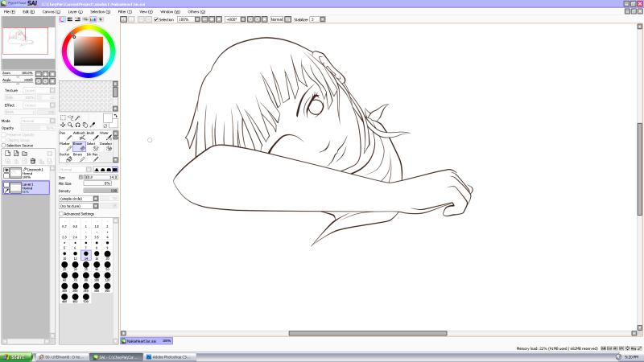The height and width of the screenshot is (362, 644).
Task: Toggle the Selection checkbox in toolbar
Action: pos(156,19)
